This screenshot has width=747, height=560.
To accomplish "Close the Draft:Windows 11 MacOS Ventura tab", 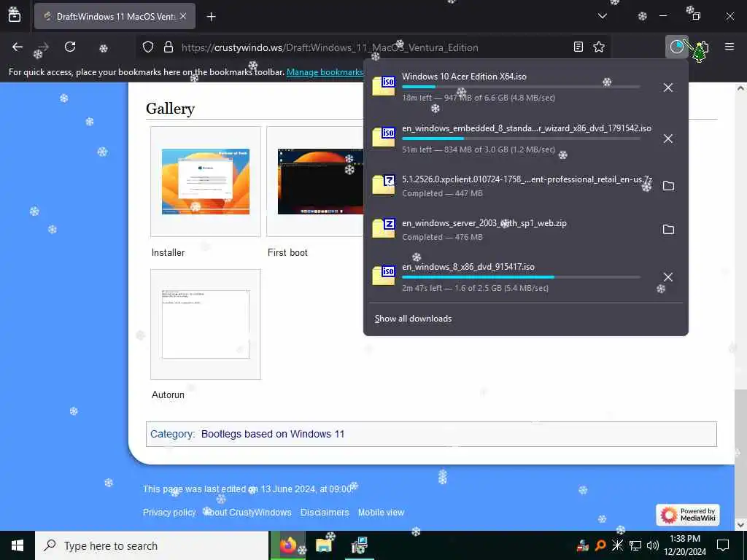I will pyautogui.click(x=183, y=16).
